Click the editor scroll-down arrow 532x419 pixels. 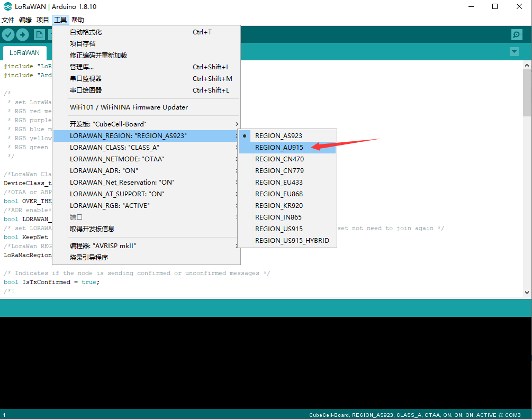527,292
